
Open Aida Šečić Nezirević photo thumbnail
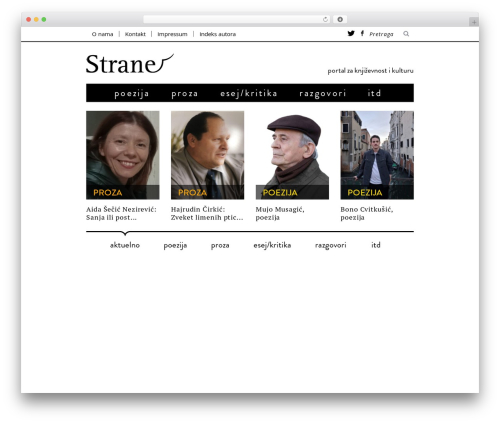(123, 155)
